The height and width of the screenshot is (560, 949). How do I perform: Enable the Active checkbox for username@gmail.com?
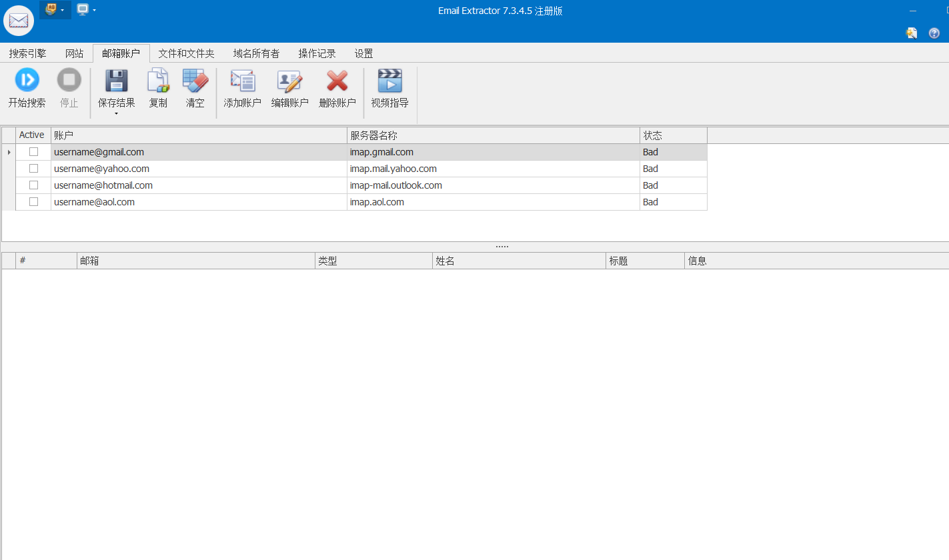[33, 151]
